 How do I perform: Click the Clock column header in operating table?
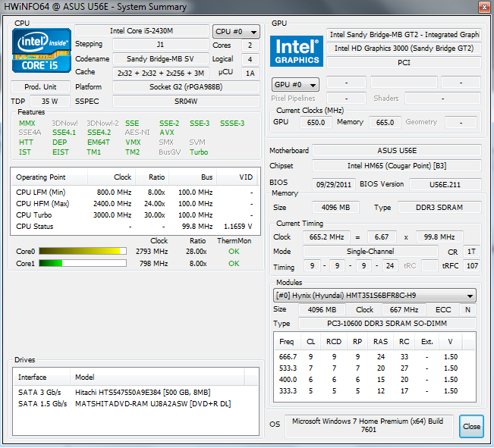(x=112, y=177)
